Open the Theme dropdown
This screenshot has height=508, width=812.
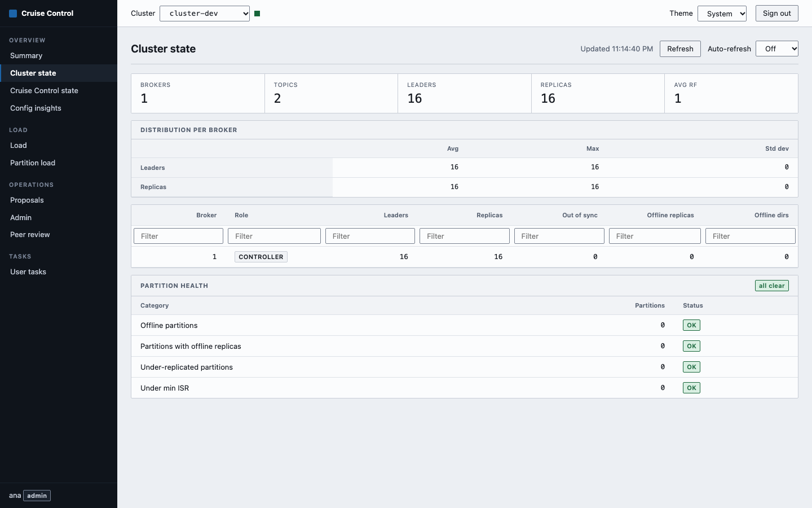point(722,14)
